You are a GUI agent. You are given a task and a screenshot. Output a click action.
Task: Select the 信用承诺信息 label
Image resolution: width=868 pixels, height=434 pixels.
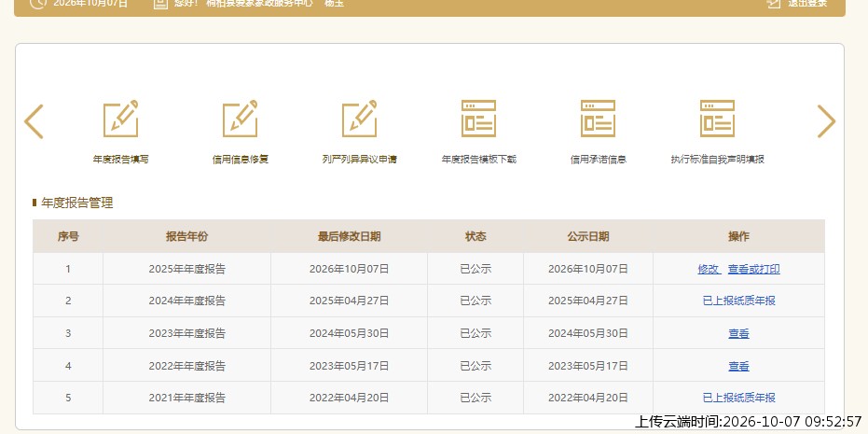[x=598, y=160]
